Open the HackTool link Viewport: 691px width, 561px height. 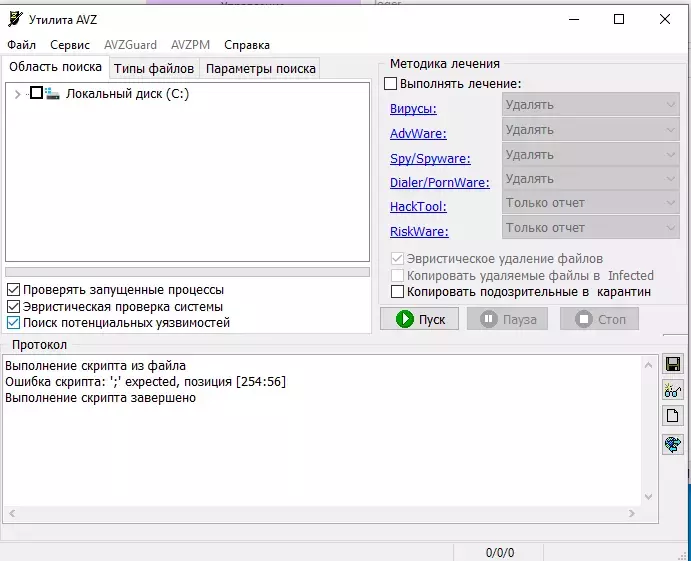click(x=418, y=206)
